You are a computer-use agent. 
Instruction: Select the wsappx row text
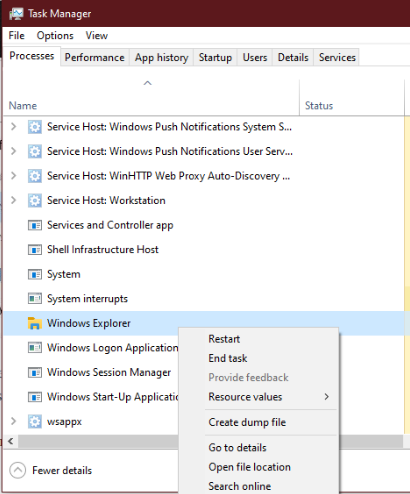[x=64, y=421]
